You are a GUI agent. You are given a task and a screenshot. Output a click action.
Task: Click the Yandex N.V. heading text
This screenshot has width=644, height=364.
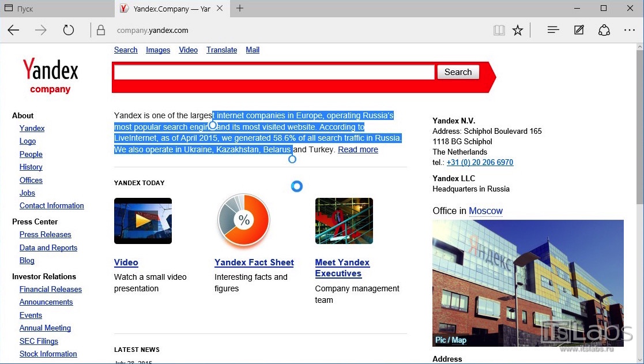coord(454,121)
